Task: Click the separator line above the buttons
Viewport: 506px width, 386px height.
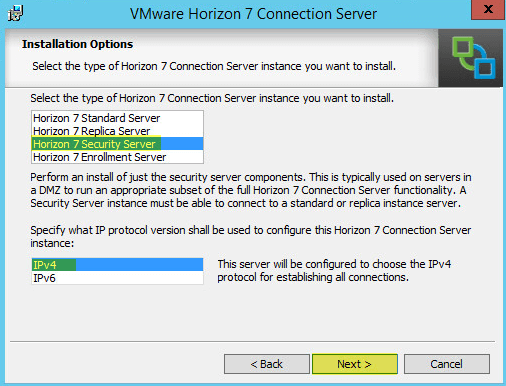Action: (x=253, y=341)
